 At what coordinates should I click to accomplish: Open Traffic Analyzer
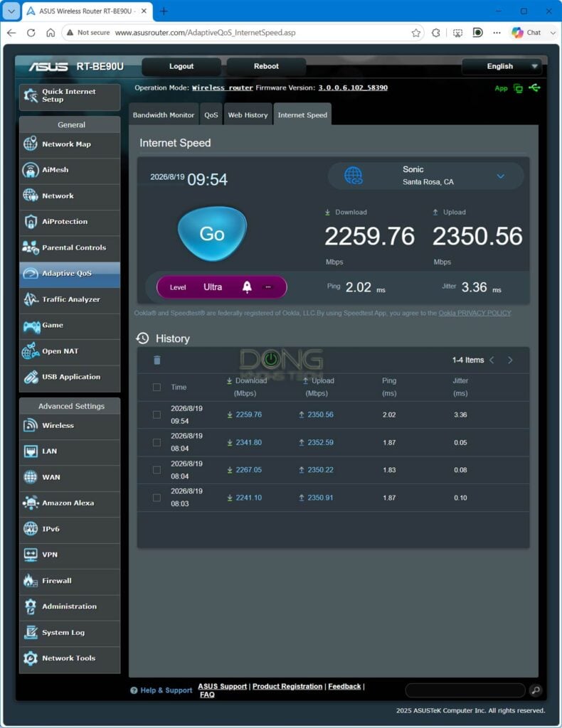70,299
